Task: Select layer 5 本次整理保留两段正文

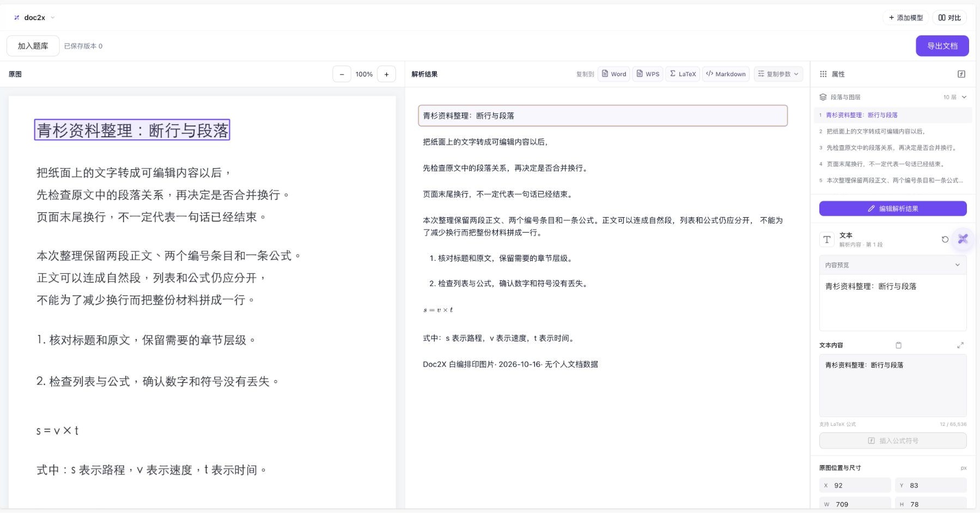Action: click(893, 180)
